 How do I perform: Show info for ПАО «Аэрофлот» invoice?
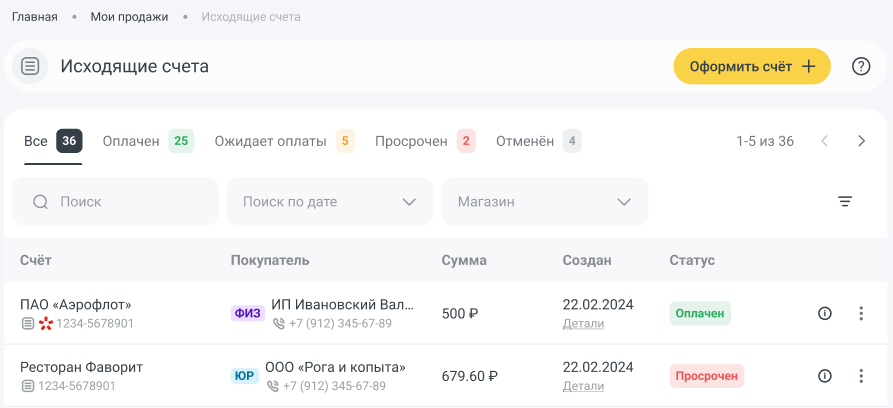point(825,314)
